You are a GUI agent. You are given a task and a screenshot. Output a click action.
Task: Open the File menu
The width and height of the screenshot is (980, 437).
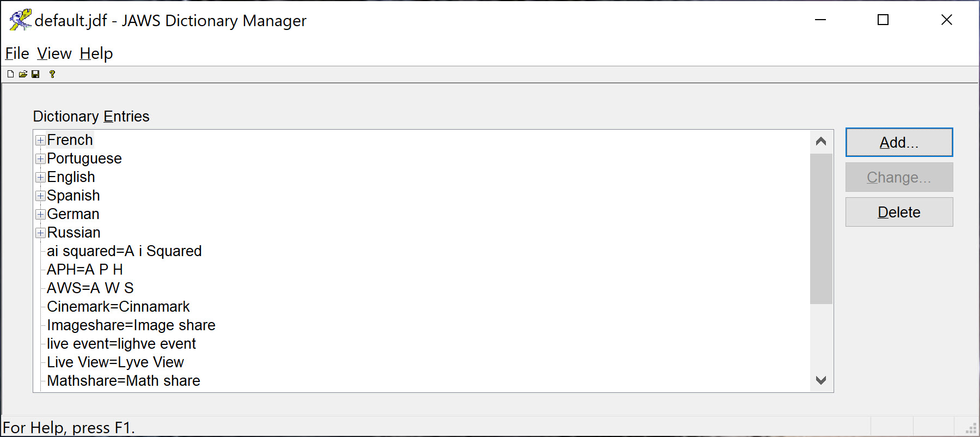16,53
